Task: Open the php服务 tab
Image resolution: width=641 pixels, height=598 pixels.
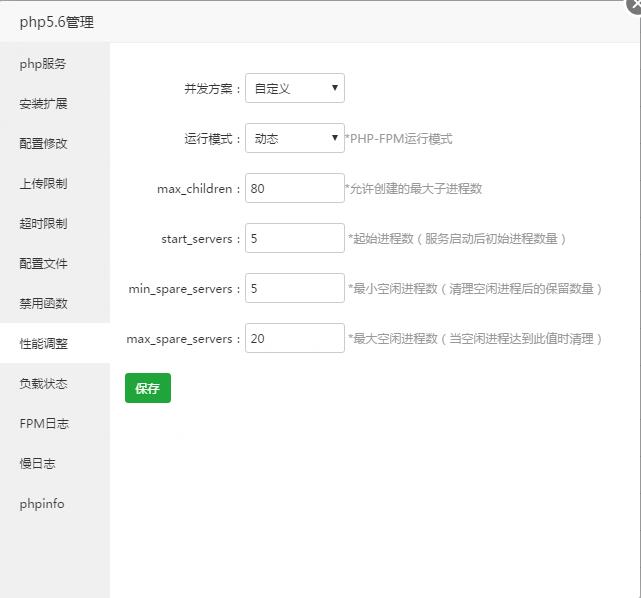Action: click(x=43, y=64)
